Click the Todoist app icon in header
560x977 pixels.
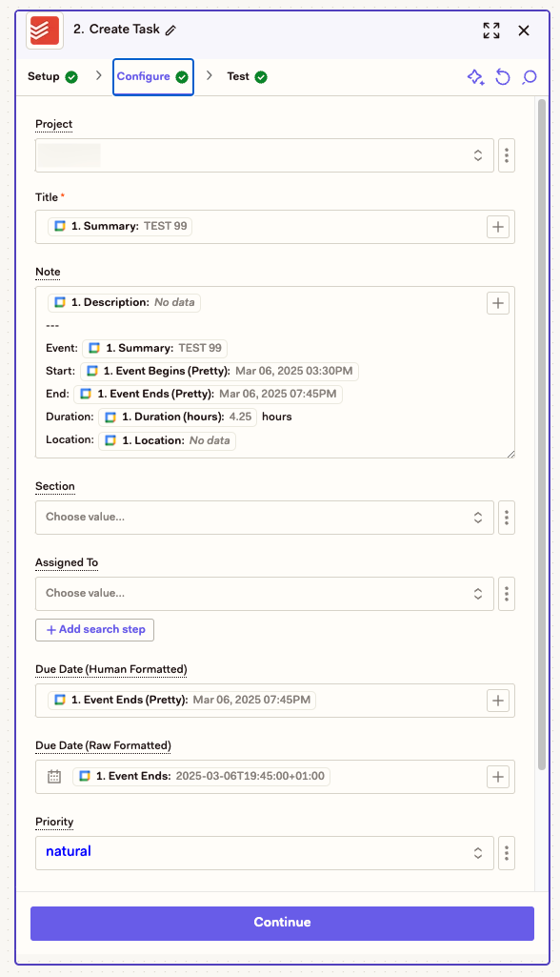[x=45, y=31]
